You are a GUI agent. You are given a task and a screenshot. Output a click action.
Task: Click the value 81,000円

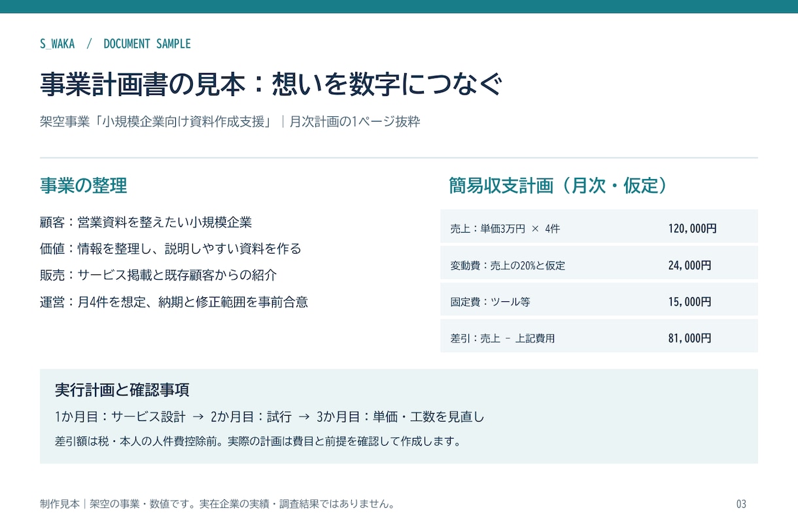point(690,339)
